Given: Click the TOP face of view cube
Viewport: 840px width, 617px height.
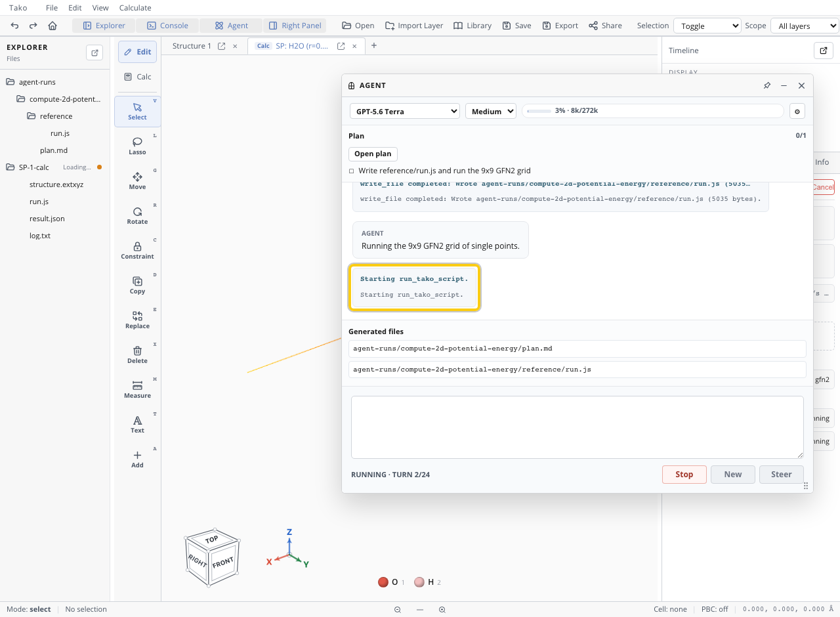Looking at the screenshot, I should coord(211,540).
